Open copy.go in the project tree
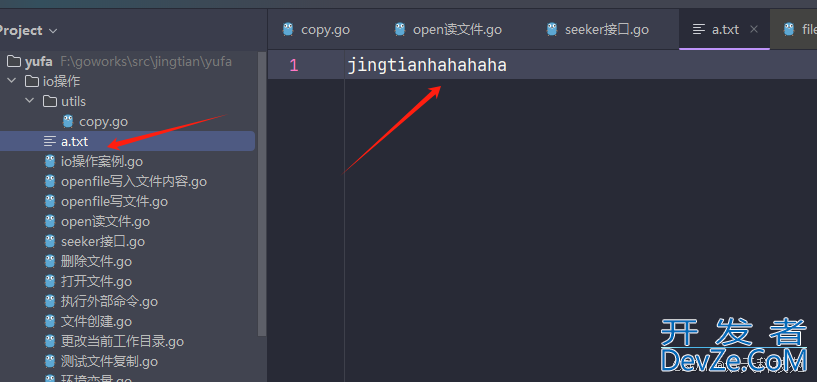Screen dimensions: 817x382 [103, 121]
